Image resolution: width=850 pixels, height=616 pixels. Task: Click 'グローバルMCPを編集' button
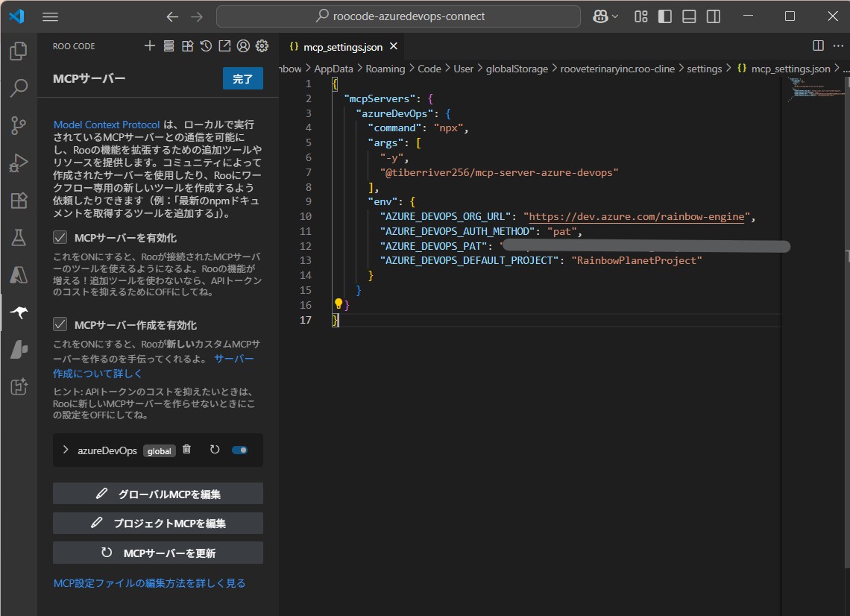tap(158, 494)
